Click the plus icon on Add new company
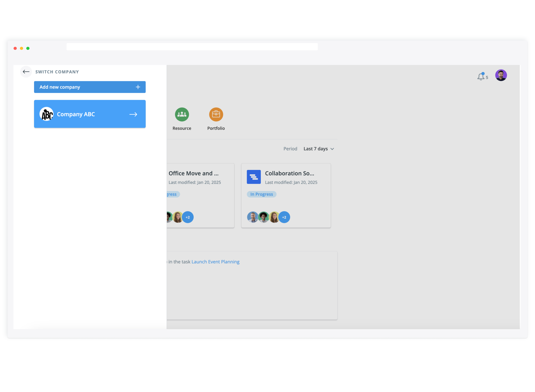This screenshot has height=392, width=535. click(138, 87)
